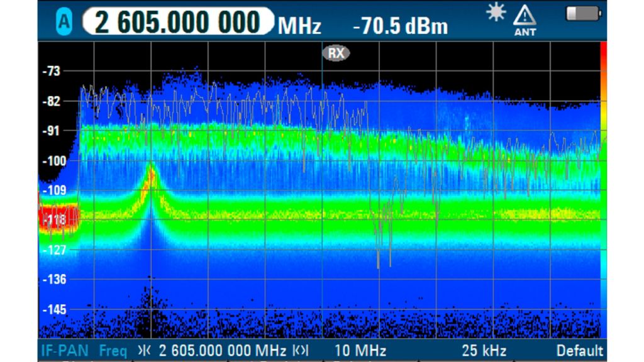644x362 pixels.
Task: Click the RX marker above the spectrogram
Action: 336,53
